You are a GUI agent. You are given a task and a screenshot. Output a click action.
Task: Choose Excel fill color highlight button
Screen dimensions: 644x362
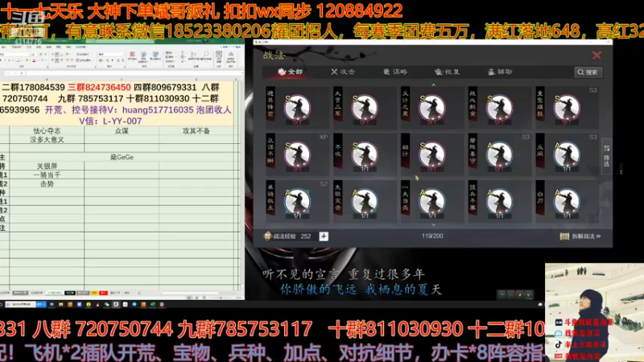tap(27, 61)
